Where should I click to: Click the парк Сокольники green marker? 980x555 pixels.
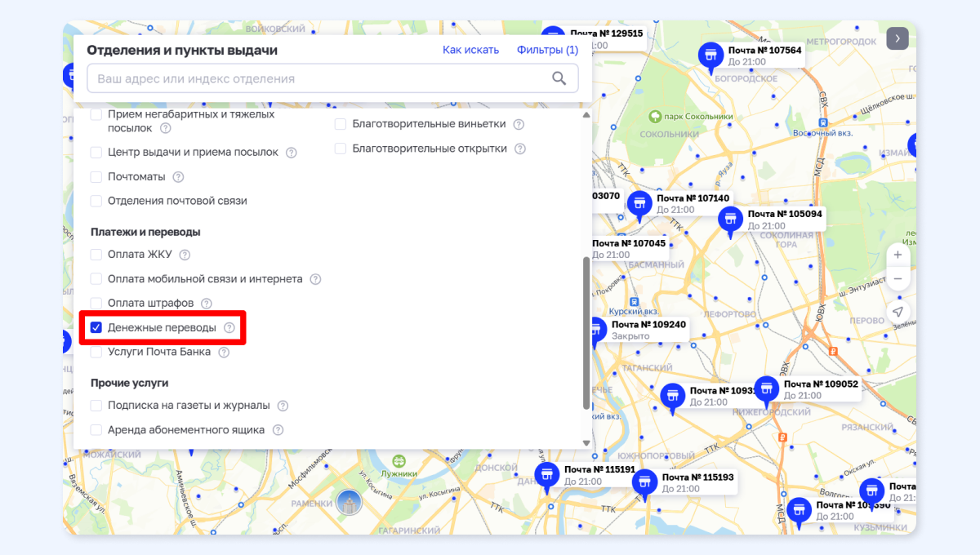coord(654,117)
